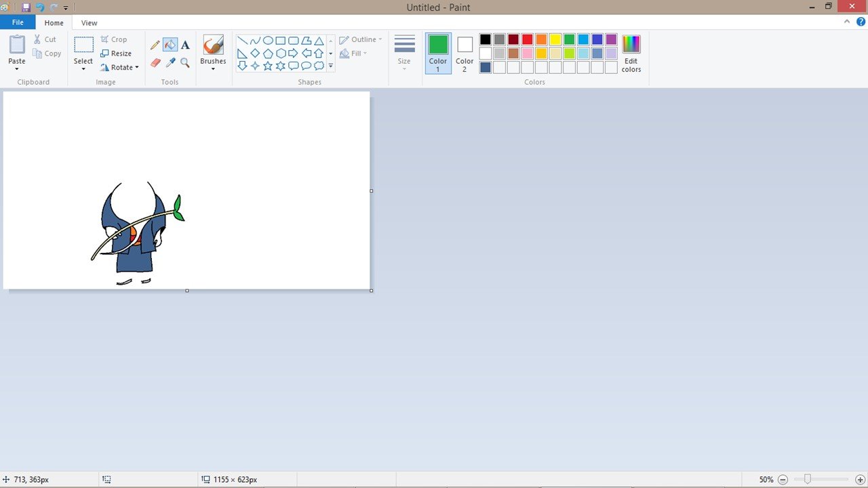The width and height of the screenshot is (868, 488).
Task: Pick the orange color swatch
Action: click(x=541, y=39)
